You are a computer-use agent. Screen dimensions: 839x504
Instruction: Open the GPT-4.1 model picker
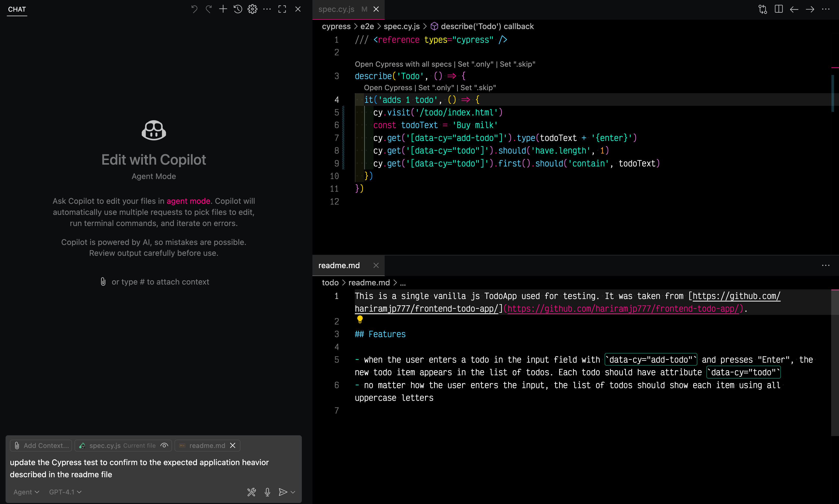click(x=65, y=492)
